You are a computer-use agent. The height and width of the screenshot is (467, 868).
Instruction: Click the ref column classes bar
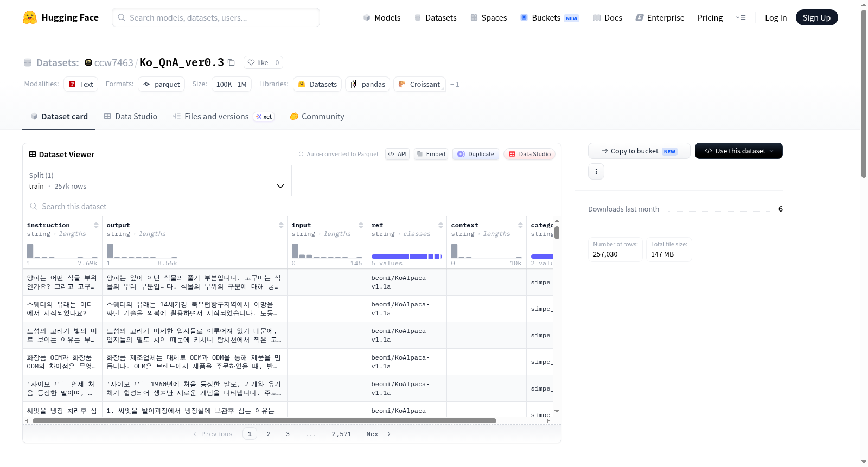click(406, 257)
